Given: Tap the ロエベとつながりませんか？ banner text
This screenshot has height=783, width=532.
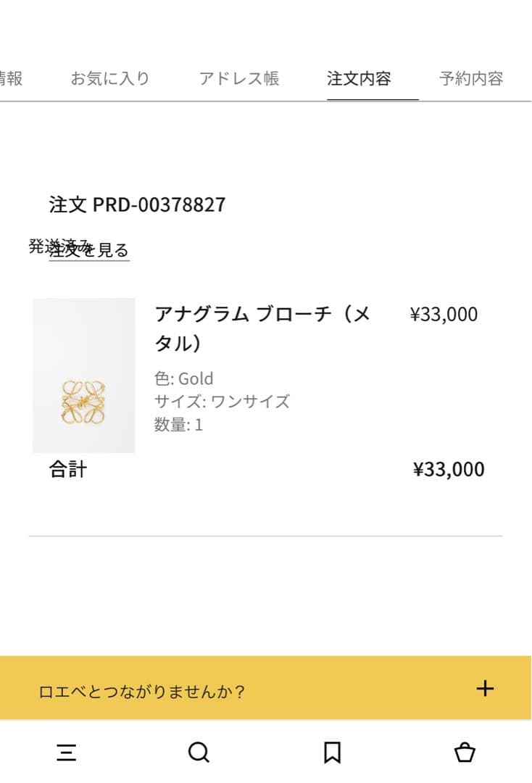Looking at the screenshot, I should point(142,692).
